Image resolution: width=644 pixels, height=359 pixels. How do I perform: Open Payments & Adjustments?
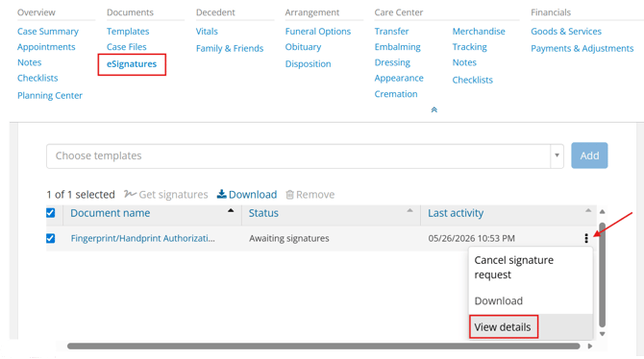(582, 48)
